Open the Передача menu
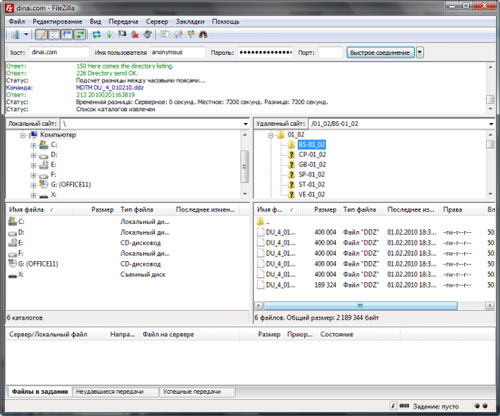This screenshot has height=416, width=500. pyautogui.click(x=123, y=22)
